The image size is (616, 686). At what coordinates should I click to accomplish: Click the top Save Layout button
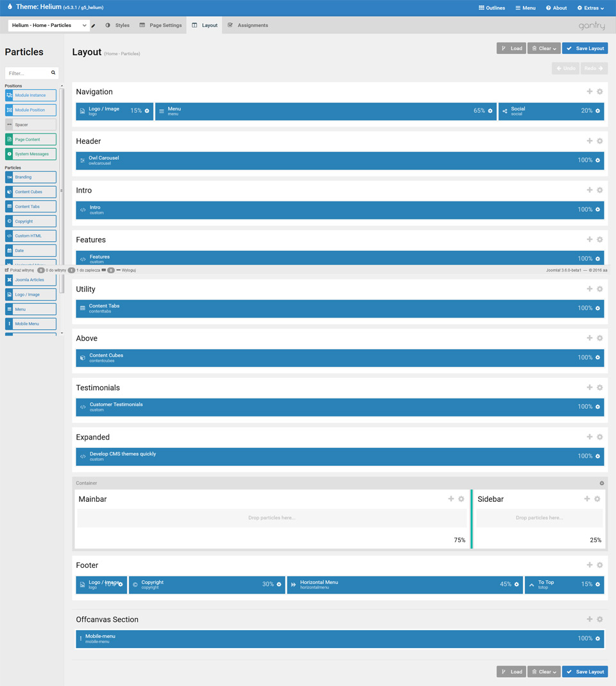[x=585, y=49]
